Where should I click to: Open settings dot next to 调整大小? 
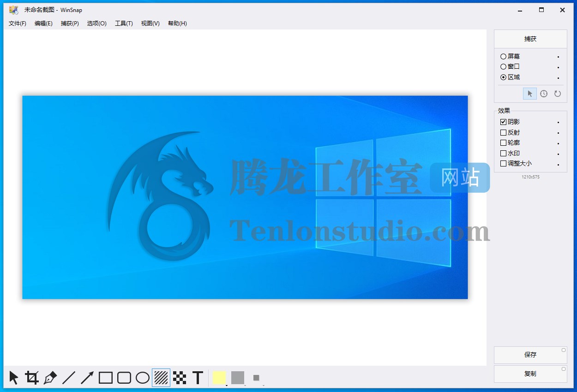(558, 164)
